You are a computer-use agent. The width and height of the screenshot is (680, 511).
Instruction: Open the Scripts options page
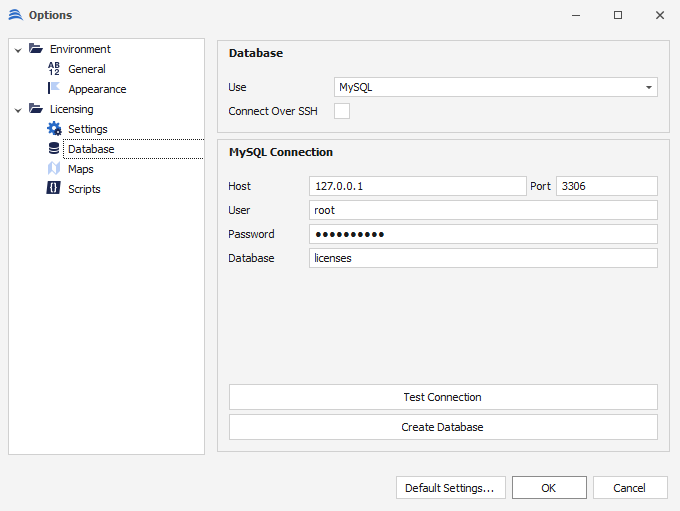coord(84,189)
